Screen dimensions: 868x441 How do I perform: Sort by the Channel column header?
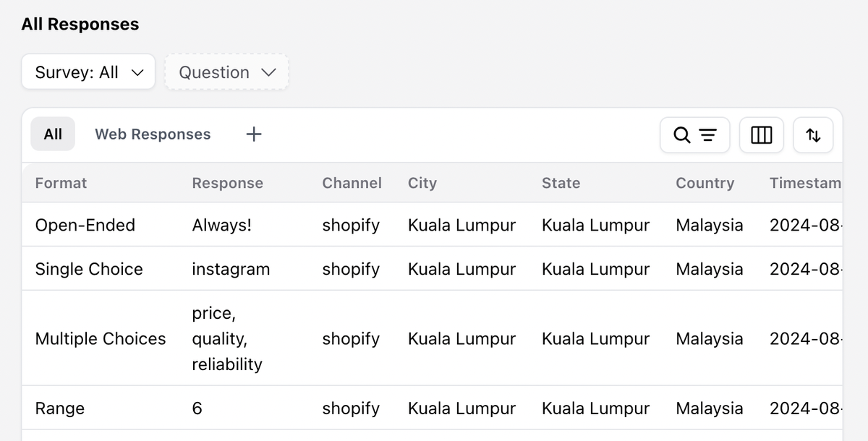pos(352,183)
